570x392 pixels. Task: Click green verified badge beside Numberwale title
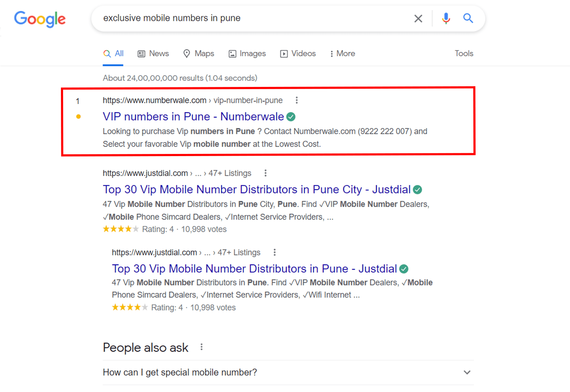click(291, 117)
